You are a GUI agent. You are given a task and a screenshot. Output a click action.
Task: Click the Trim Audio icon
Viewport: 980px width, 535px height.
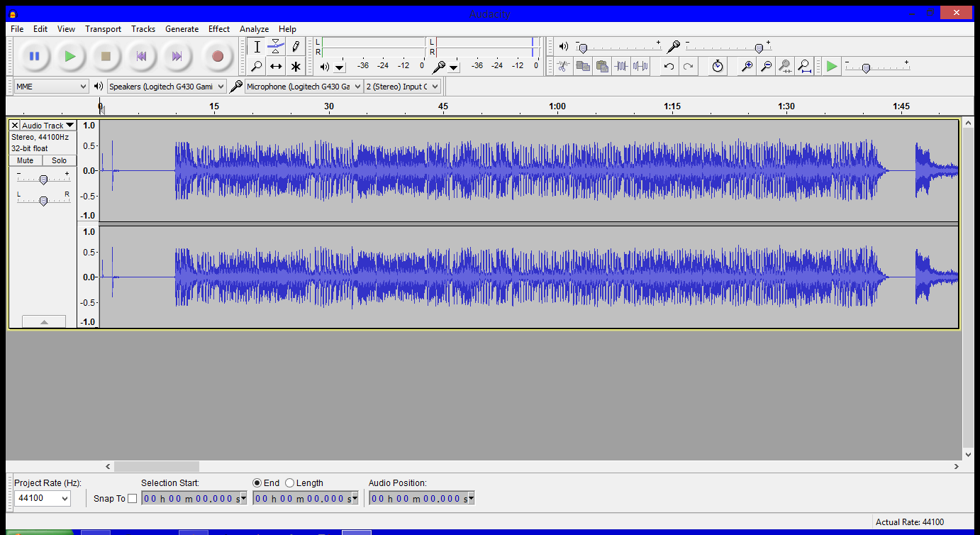tap(621, 66)
